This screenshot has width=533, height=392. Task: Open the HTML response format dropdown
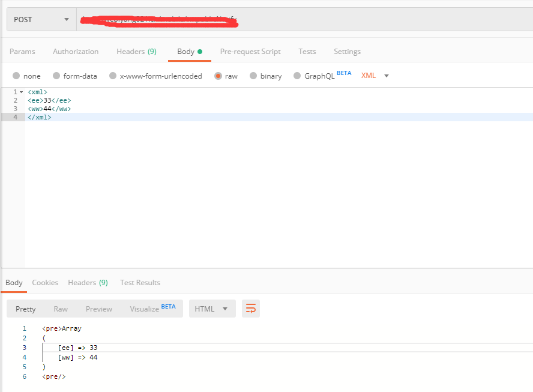click(x=212, y=308)
